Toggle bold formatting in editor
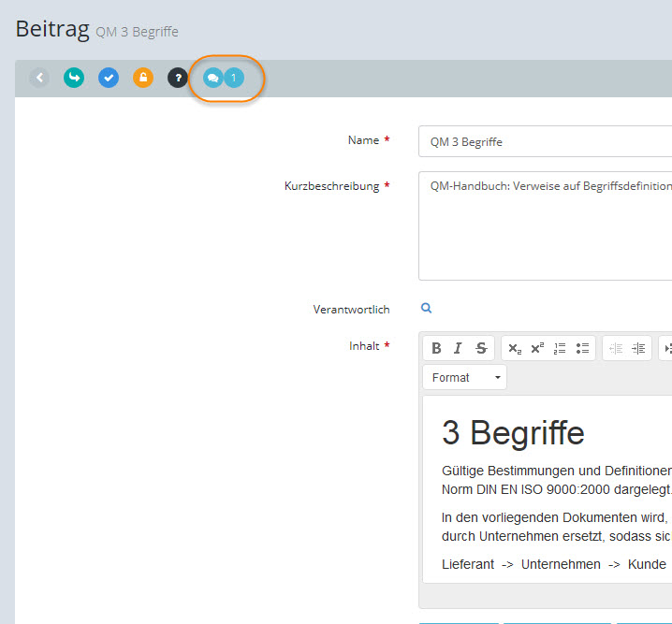Image resolution: width=672 pixels, height=624 pixels. [x=436, y=348]
